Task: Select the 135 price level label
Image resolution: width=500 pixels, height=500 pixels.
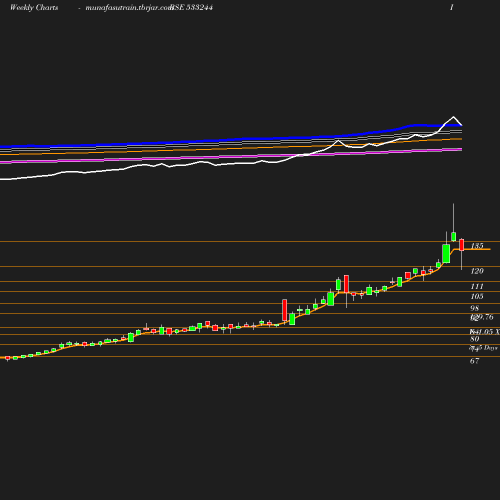Action: 477,246
